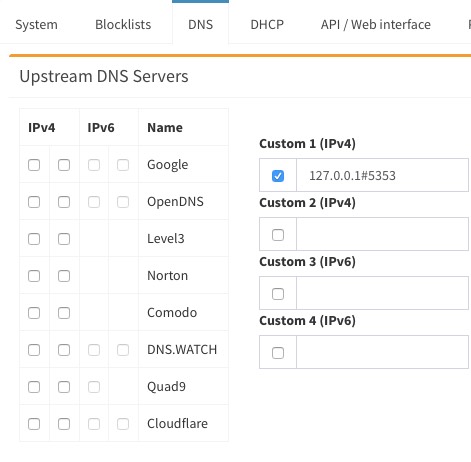
Task: Check the second IPv6 box for DNS.WATCH
Action: tap(123, 350)
